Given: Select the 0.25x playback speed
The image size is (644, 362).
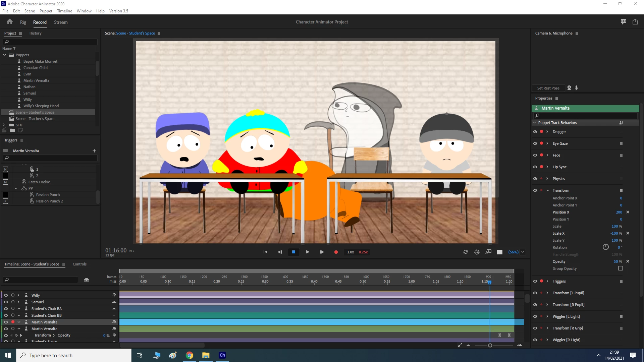Looking at the screenshot, I should [363, 252].
